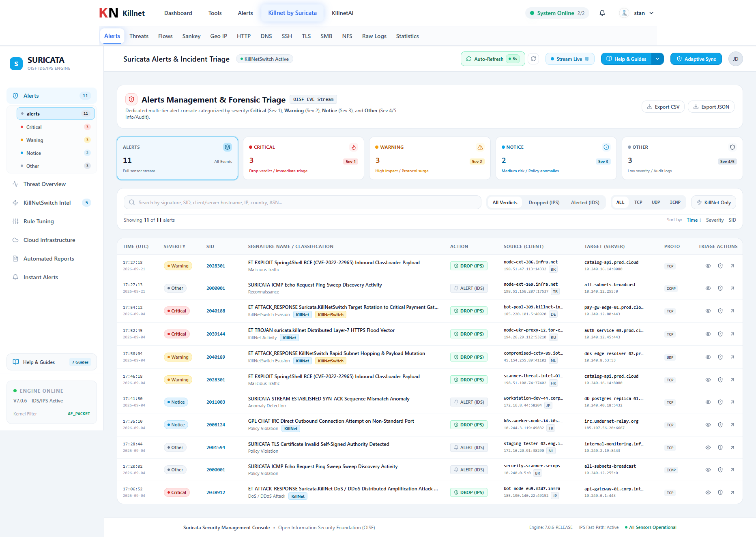View details eye icon for SID 2039144 row
The image size is (756, 537).
pyautogui.click(x=708, y=334)
